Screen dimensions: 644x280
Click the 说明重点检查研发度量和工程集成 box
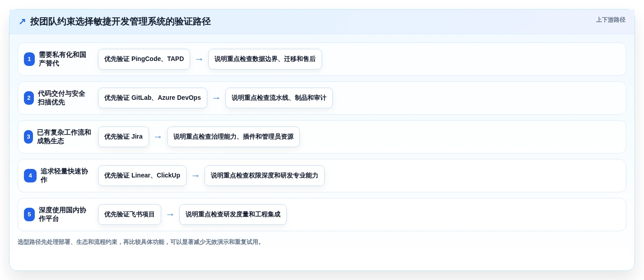(233, 215)
